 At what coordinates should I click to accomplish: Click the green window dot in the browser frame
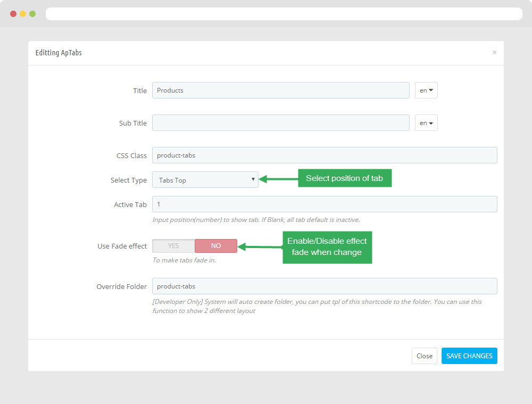click(x=32, y=14)
